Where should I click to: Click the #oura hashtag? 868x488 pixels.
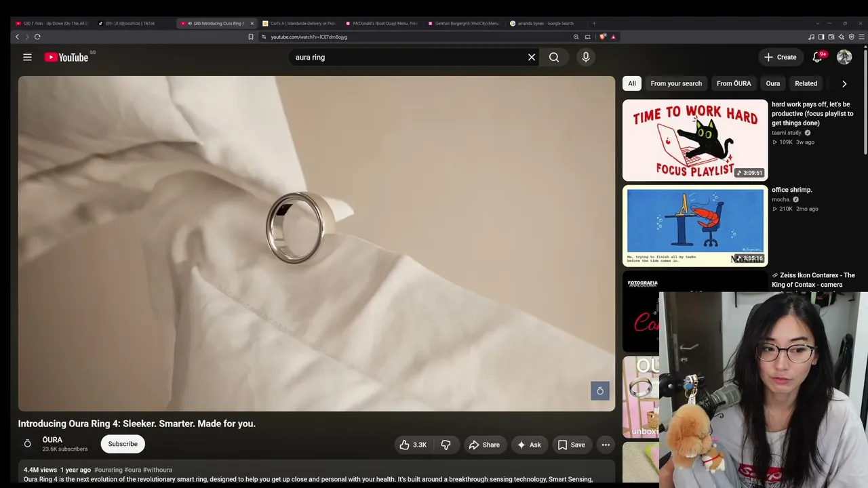133,470
